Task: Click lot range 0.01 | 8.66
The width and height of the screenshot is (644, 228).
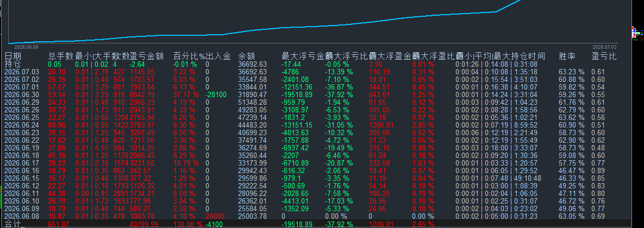Action: (92, 125)
